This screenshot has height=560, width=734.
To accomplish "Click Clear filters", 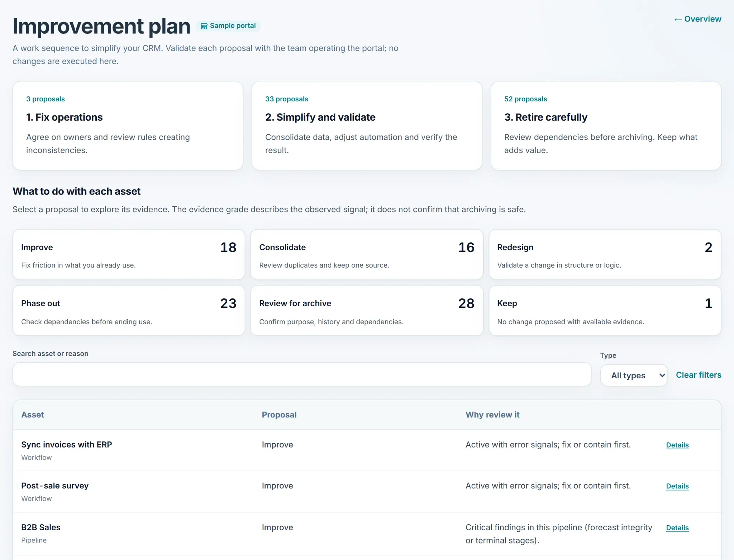I will tap(699, 375).
